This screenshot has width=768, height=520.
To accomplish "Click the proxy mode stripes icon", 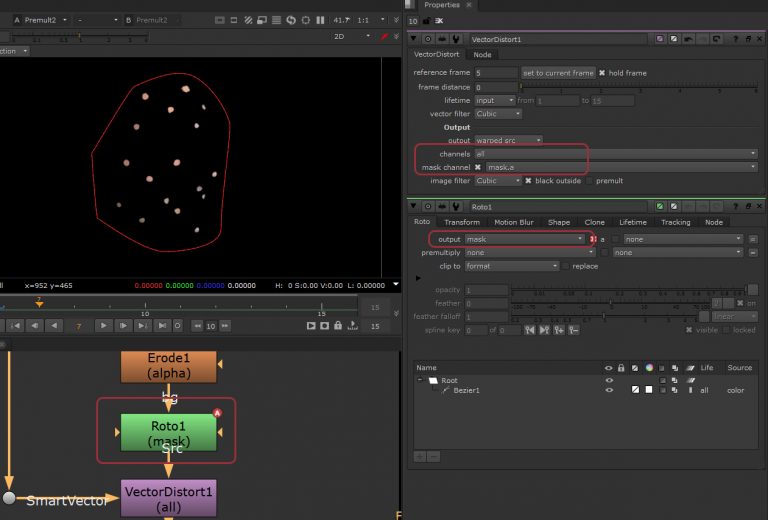I will pos(248,20).
